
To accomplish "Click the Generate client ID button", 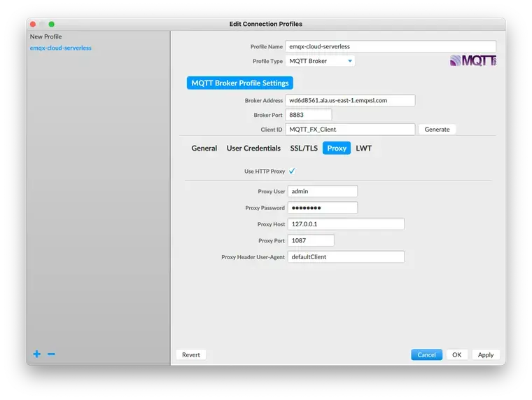I will (437, 130).
